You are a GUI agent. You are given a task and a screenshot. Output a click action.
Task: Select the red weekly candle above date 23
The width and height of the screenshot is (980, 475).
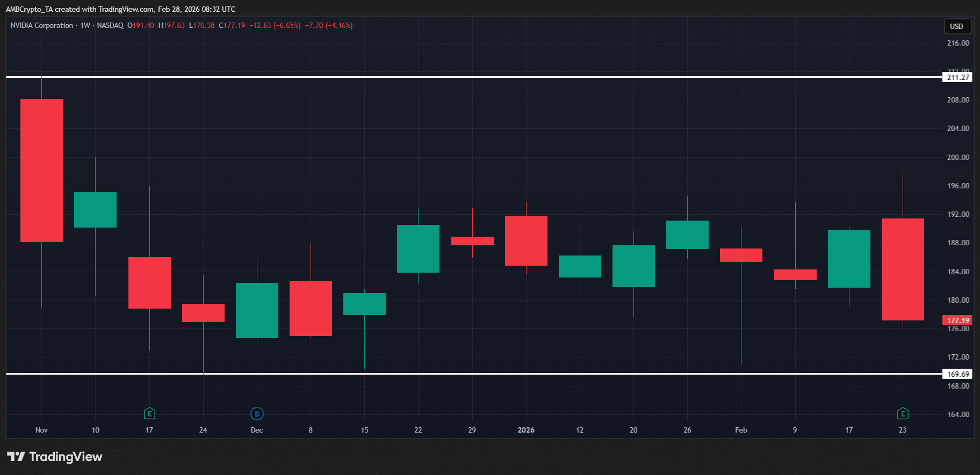coord(903,269)
